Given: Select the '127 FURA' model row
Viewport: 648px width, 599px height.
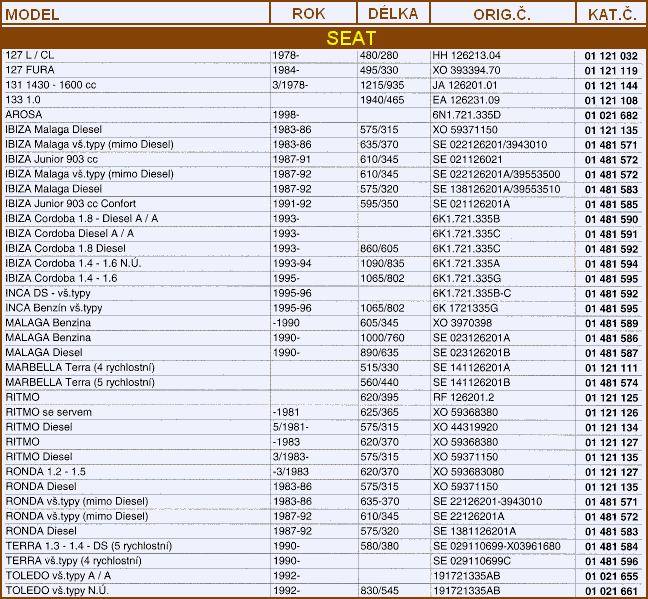Looking at the screenshot, I should click(x=30, y=70).
